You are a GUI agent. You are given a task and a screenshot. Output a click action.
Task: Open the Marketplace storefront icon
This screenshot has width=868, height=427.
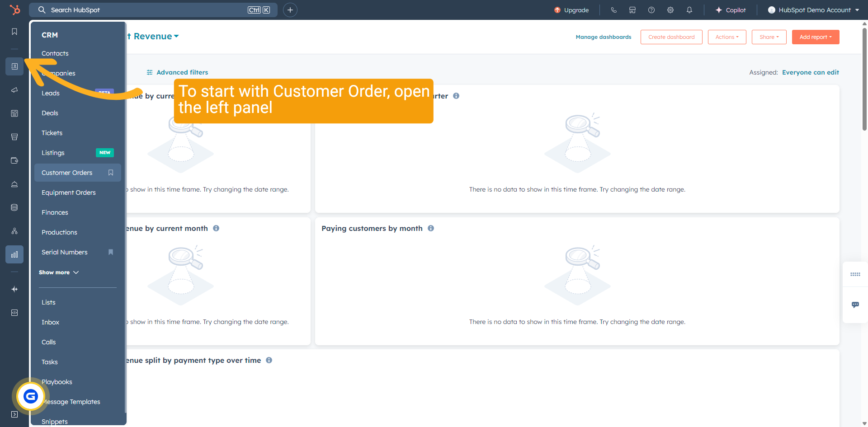point(632,10)
